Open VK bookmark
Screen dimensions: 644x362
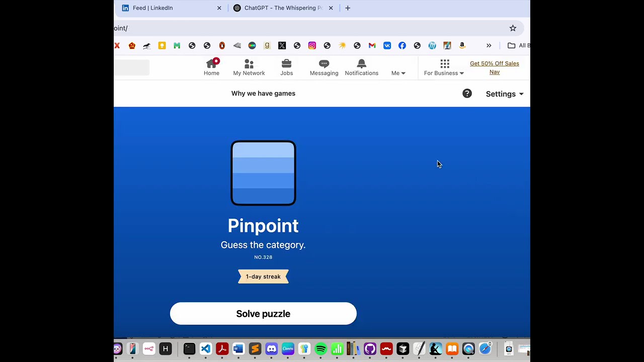click(x=387, y=46)
